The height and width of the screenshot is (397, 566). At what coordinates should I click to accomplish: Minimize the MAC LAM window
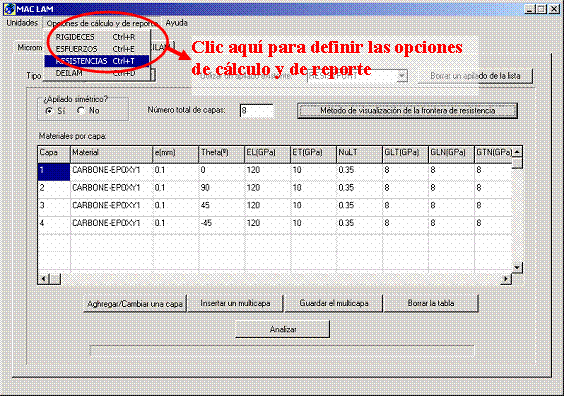point(530,9)
